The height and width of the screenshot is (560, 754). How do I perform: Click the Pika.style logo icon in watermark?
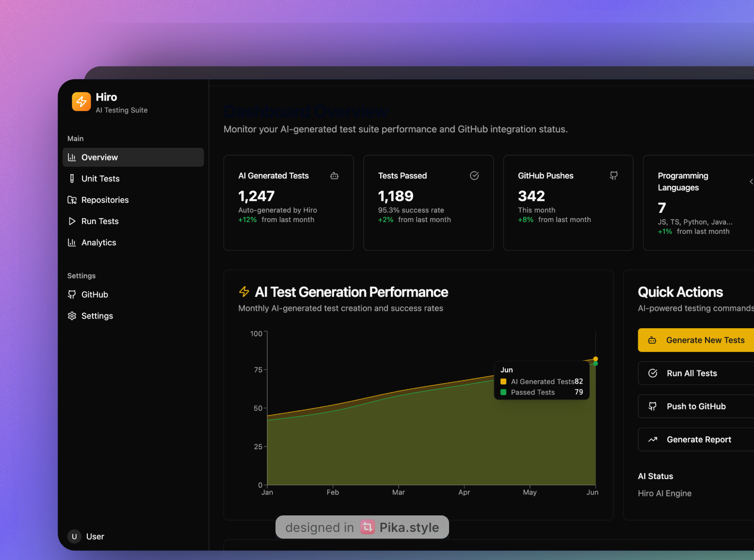click(x=368, y=527)
